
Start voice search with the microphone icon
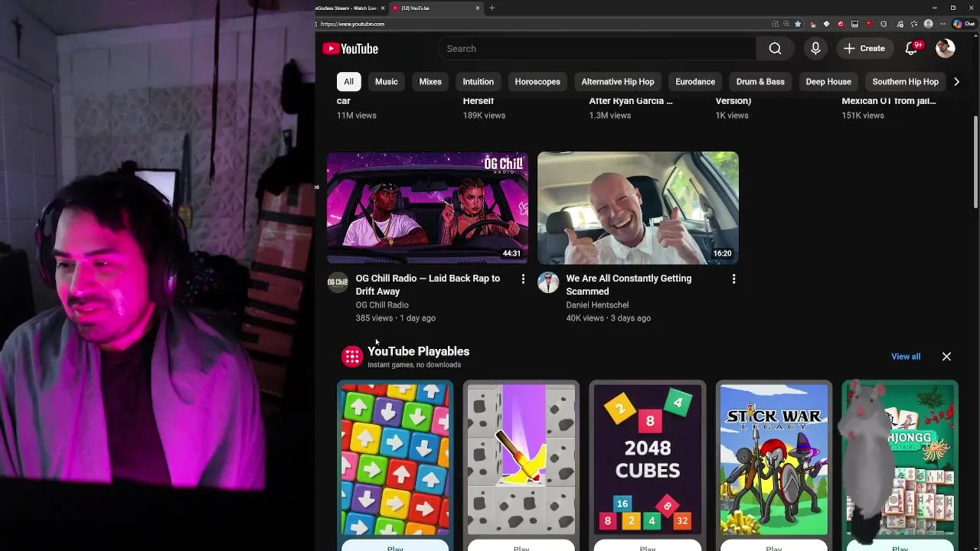tap(815, 49)
